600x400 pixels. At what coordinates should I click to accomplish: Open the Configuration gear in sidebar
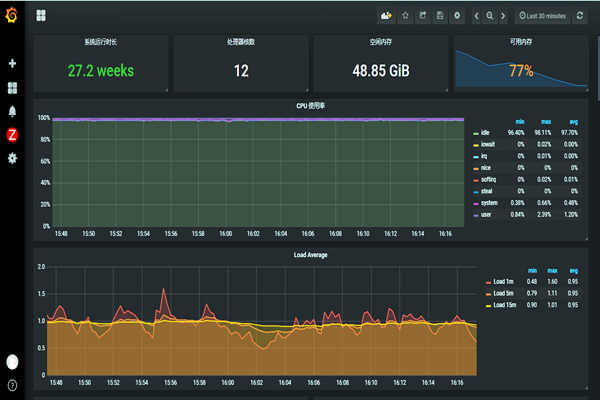click(x=12, y=158)
